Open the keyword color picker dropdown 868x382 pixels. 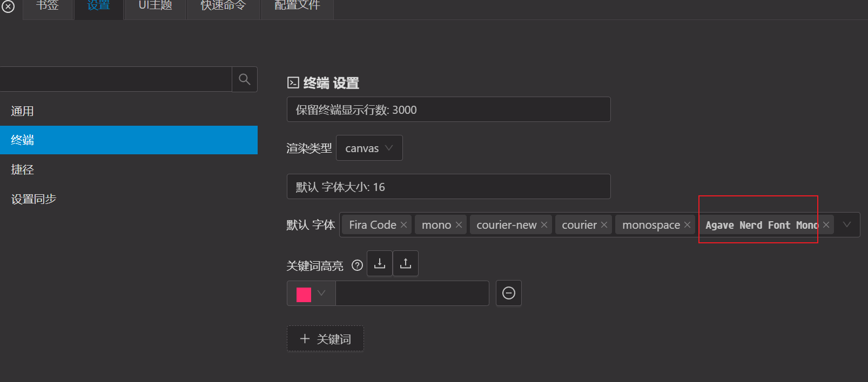(321, 293)
